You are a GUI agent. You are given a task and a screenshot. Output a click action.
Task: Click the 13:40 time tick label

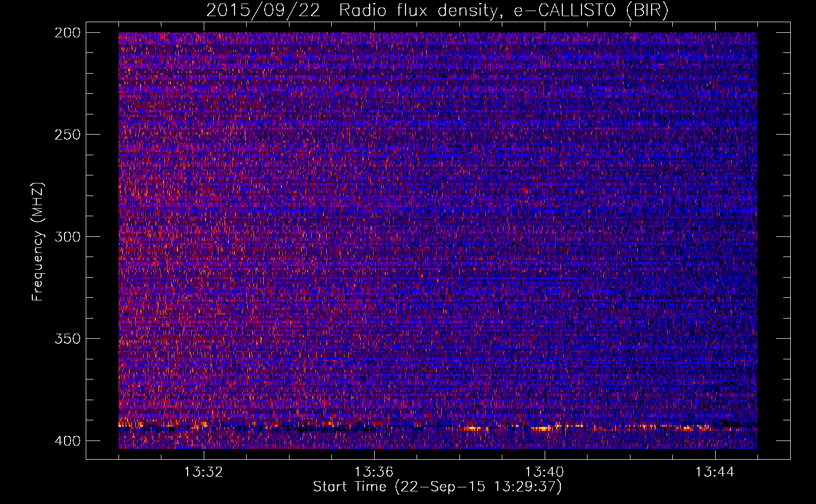(544, 472)
